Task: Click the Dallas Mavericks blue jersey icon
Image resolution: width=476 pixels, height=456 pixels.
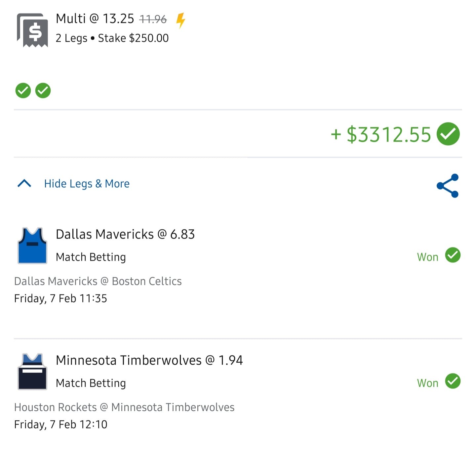Action: [32, 246]
